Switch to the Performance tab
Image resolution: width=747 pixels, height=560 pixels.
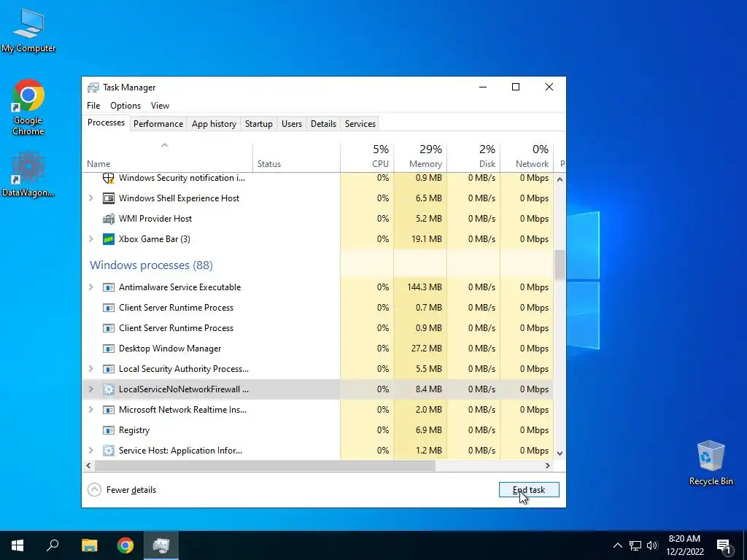point(158,124)
